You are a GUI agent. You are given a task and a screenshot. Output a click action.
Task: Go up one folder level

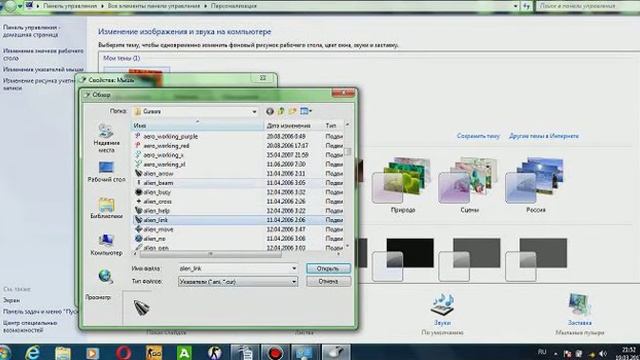coord(281,111)
